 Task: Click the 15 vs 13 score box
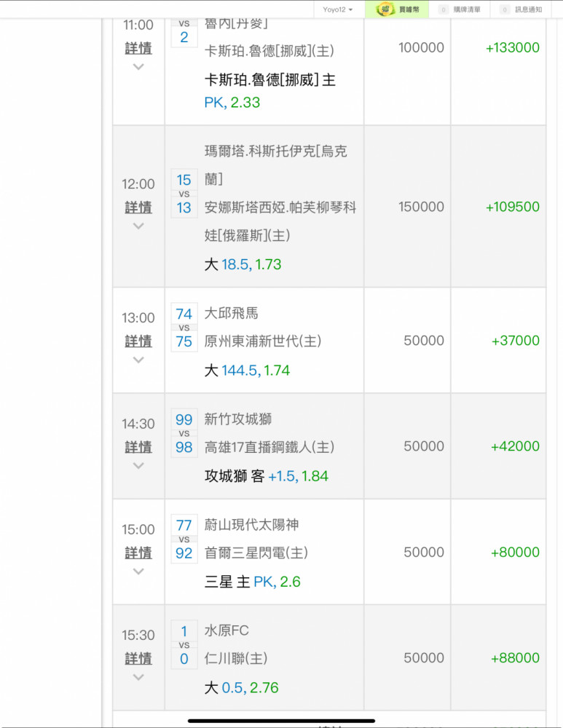[x=184, y=194]
